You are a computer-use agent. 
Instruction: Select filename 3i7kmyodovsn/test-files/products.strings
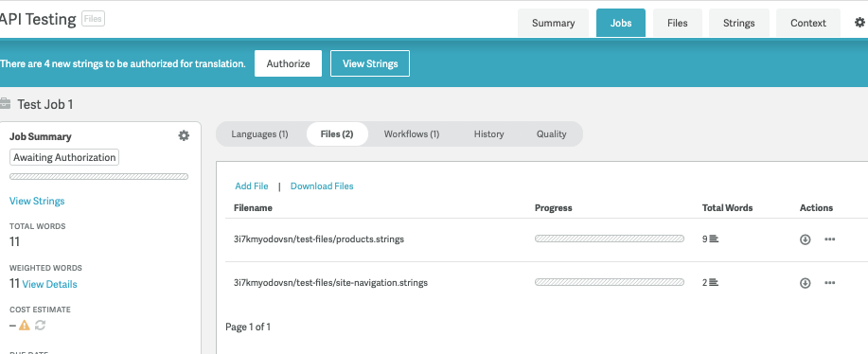click(x=319, y=239)
